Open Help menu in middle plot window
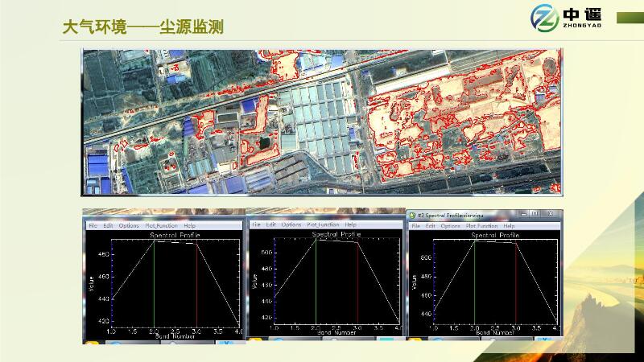 tap(351, 225)
